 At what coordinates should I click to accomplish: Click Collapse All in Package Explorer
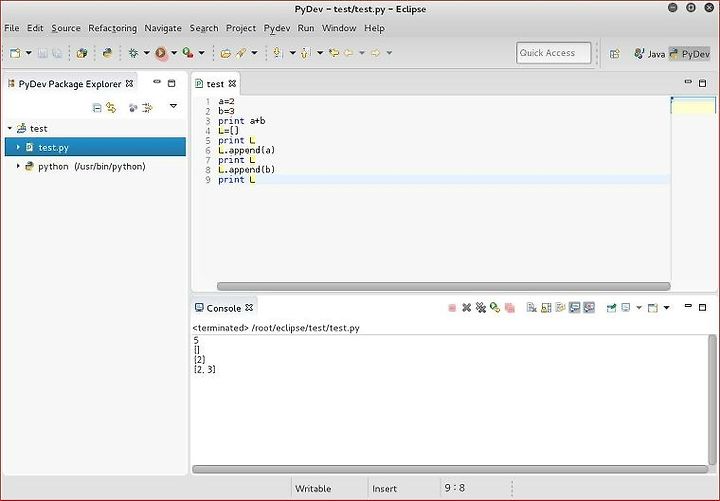tap(97, 108)
